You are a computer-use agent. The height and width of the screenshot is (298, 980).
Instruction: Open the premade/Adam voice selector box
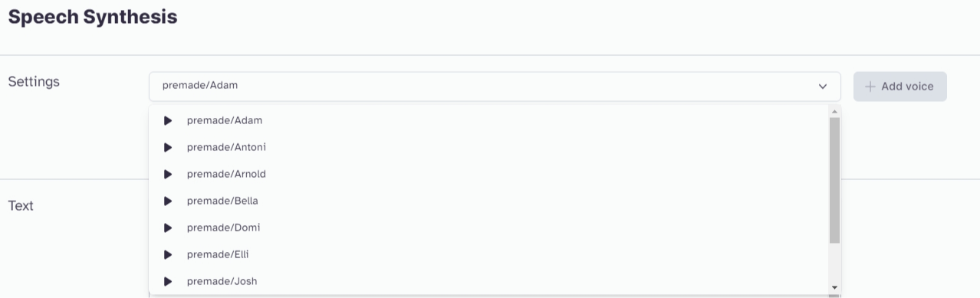coord(495,87)
